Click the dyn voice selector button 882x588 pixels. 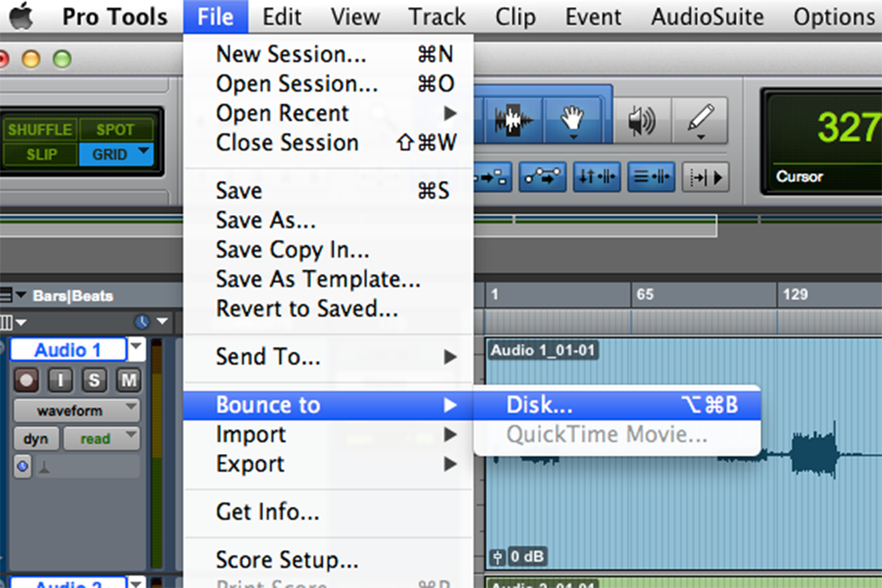(36, 439)
